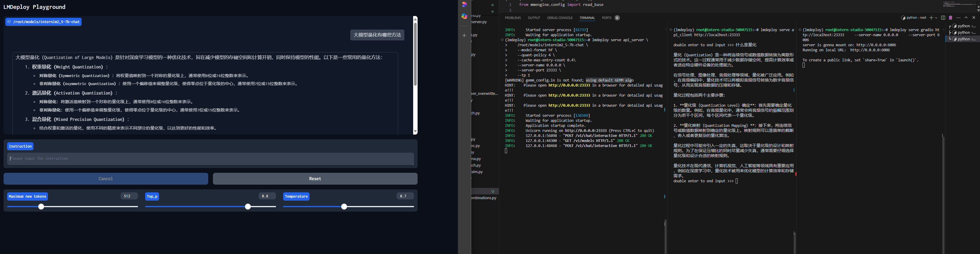
Task: Kill the terminal with the trash icon
Action: point(950,18)
